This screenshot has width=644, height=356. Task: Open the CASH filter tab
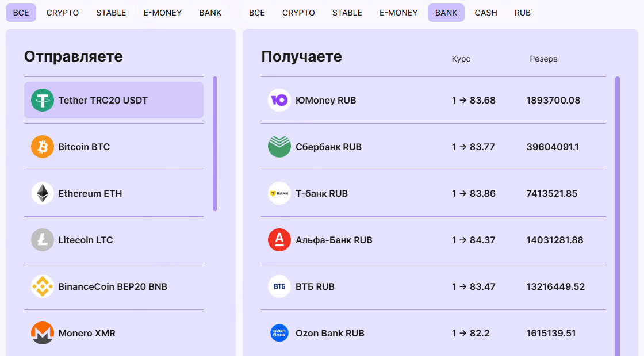tap(486, 13)
